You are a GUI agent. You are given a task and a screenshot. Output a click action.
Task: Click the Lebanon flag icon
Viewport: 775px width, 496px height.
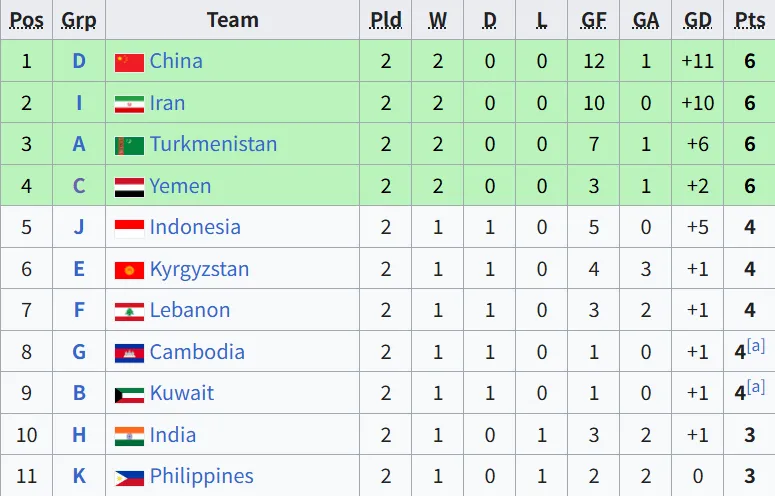click(129, 312)
